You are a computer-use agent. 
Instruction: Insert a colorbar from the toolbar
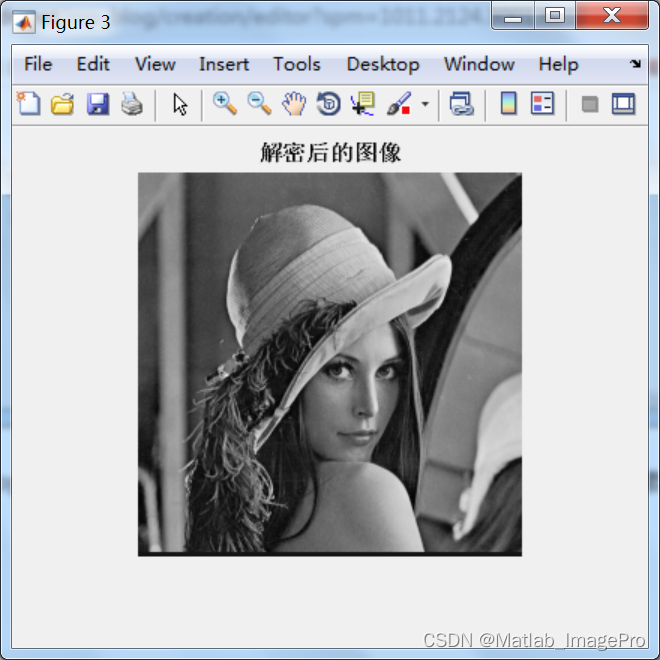[x=508, y=104]
